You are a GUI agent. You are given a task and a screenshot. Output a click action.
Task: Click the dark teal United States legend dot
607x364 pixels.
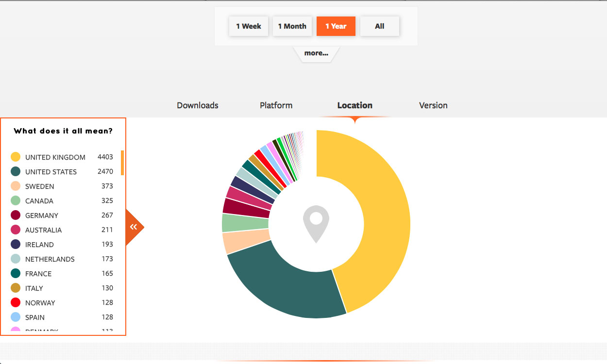(x=16, y=171)
